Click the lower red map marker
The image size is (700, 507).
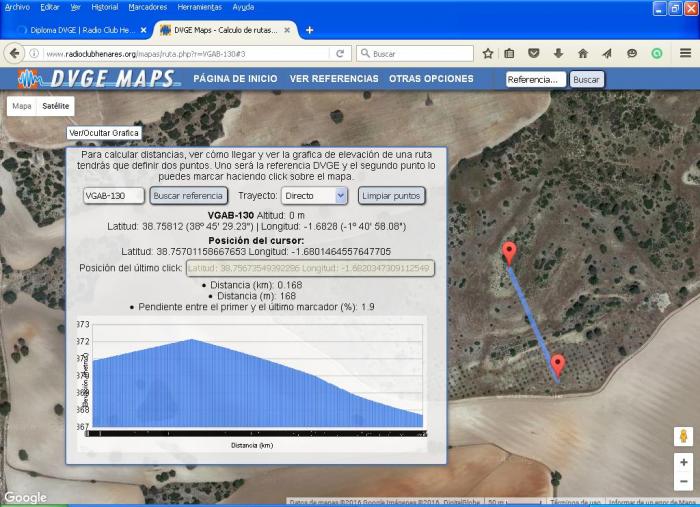pos(557,365)
